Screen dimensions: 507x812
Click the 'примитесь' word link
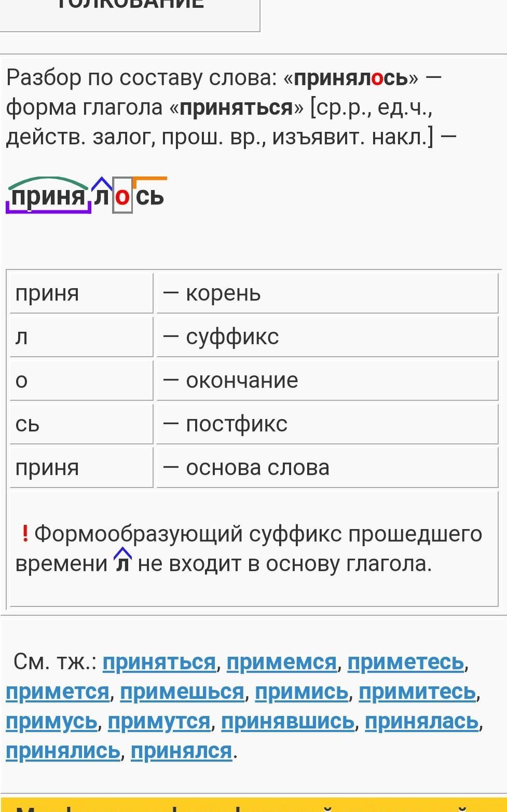click(417, 692)
